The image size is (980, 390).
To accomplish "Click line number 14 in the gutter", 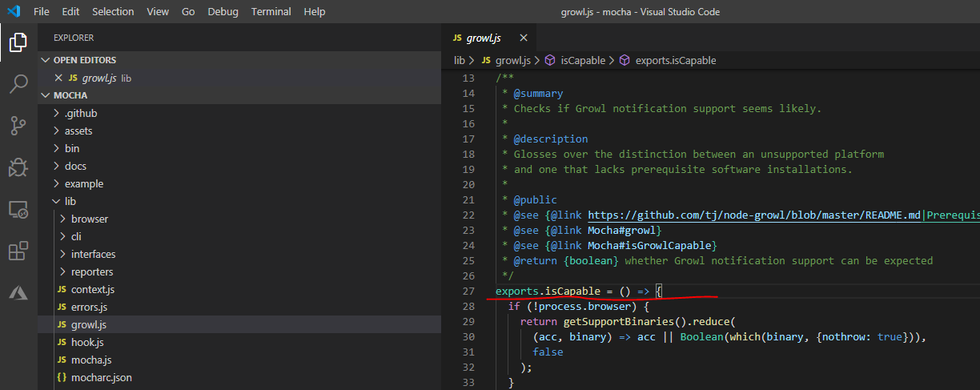I will [468, 93].
